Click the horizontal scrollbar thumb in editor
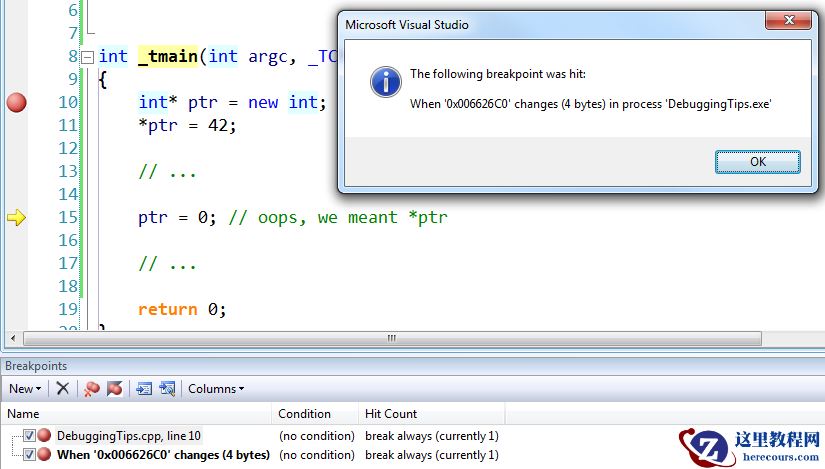Screen dimensions: 825x469 (x=392, y=338)
